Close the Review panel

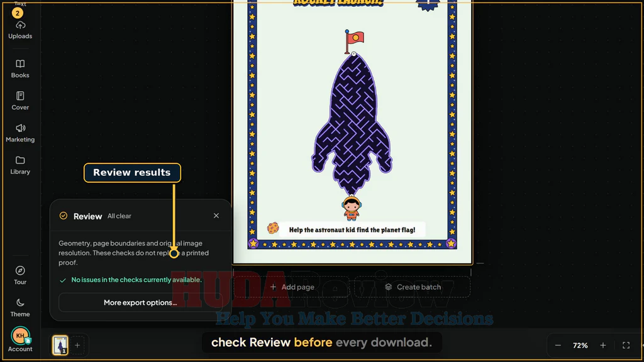click(216, 216)
